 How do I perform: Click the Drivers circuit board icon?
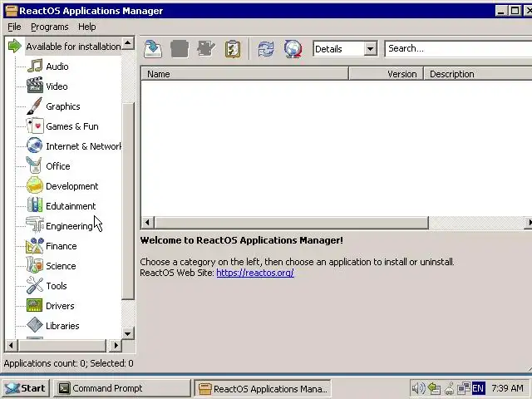[35, 305]
